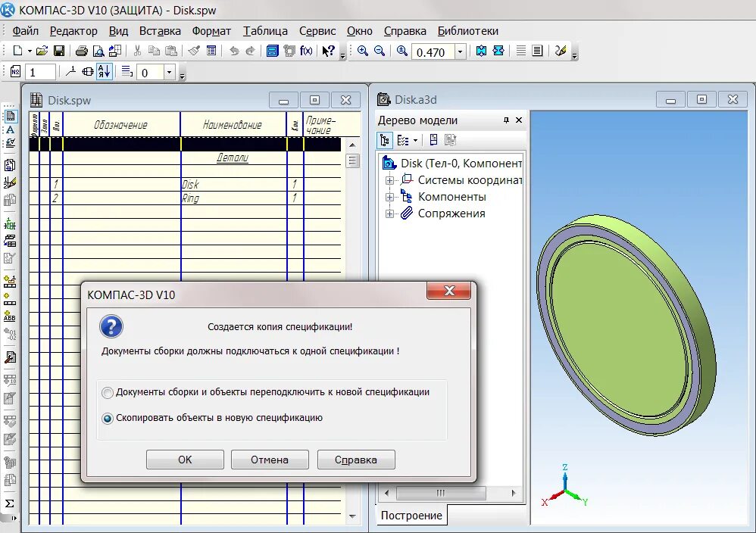This screenshot has width=756, height=533.
Task: Open print preview icon
Action: (98, 51)
